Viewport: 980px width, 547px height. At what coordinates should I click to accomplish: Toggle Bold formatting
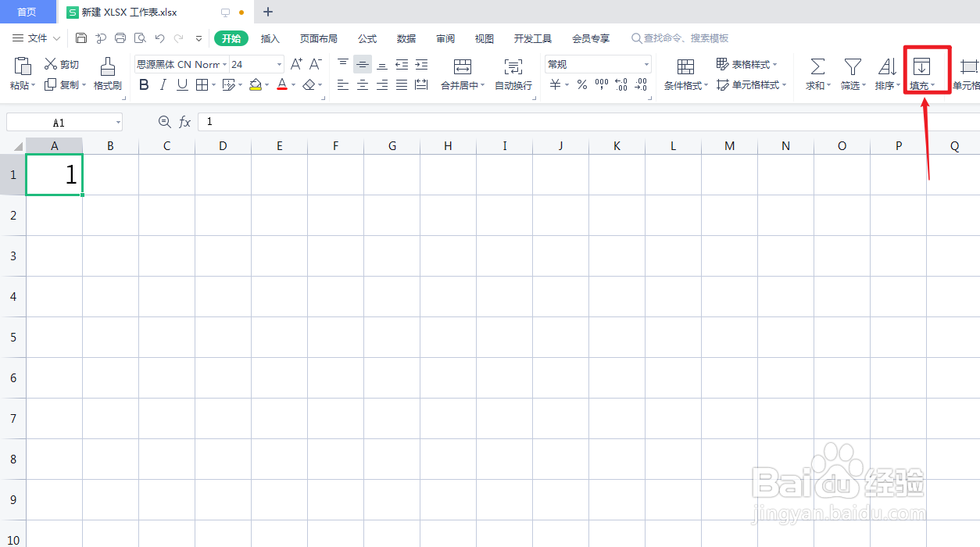pyautogui.click(x=144, y=85)
